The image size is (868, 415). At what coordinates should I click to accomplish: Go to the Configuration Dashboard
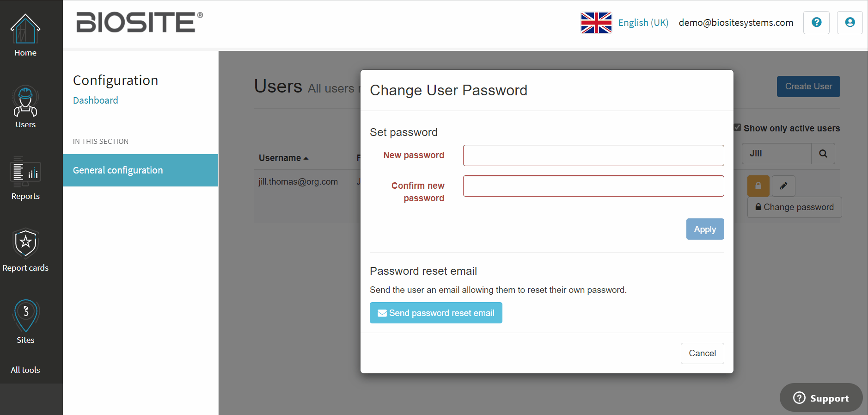(95, 100)
